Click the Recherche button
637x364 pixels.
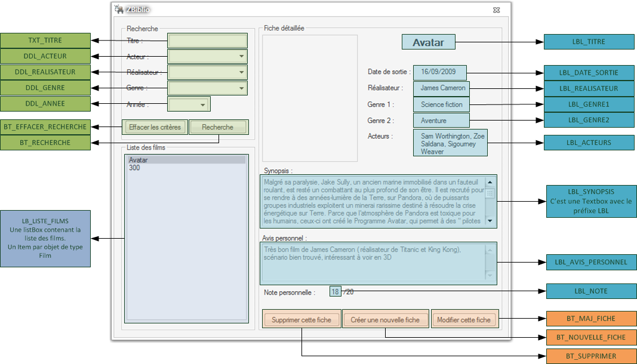pyautogui.click(x=217, y=127)
